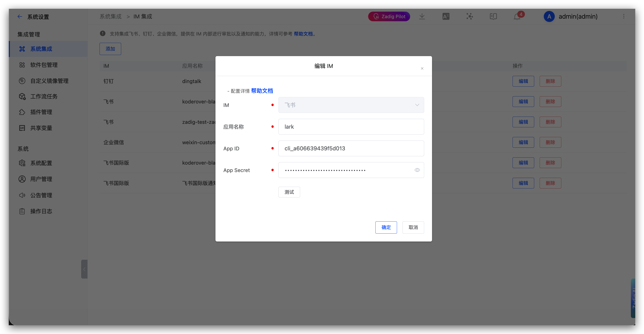Viewport: 644px width, 334px height.
Task: Click the App ID input field
Action: pyautogui.click(x=351, y=148)
